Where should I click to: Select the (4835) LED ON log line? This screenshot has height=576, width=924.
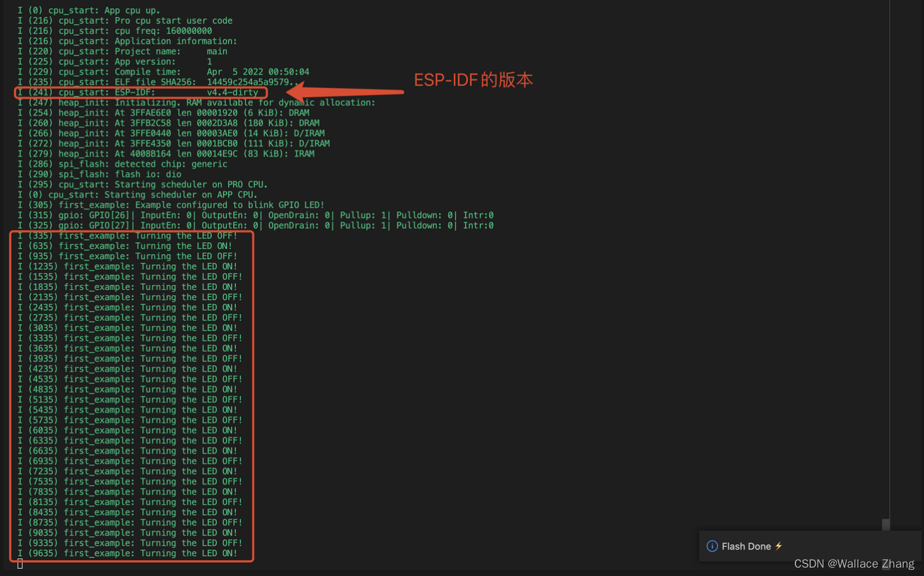coord(127,389)
